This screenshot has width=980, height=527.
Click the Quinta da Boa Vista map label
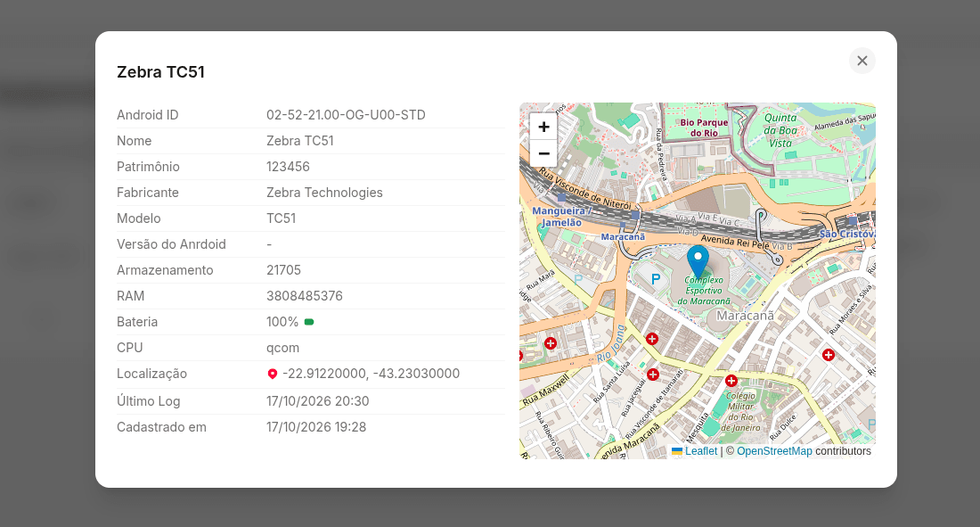point(780,130)
